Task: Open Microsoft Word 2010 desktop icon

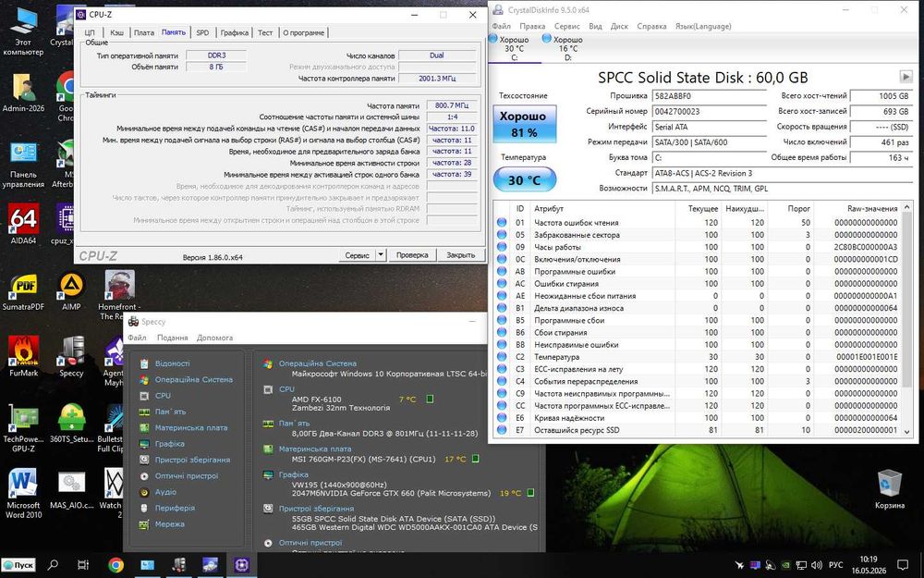Action: pyautogui.click(x=23, y=493)
